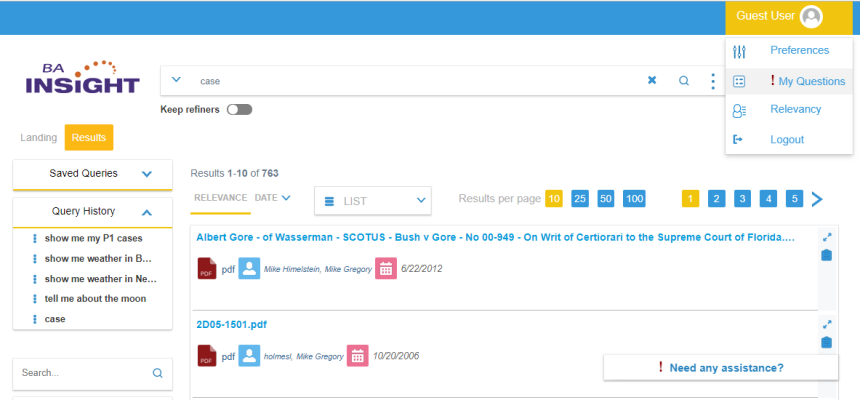Open the dropdown chevron left of the search text

[176, 80]
